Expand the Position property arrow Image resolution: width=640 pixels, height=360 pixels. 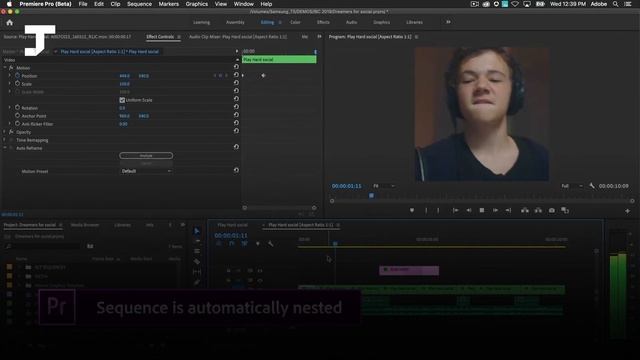click(10, 76)
